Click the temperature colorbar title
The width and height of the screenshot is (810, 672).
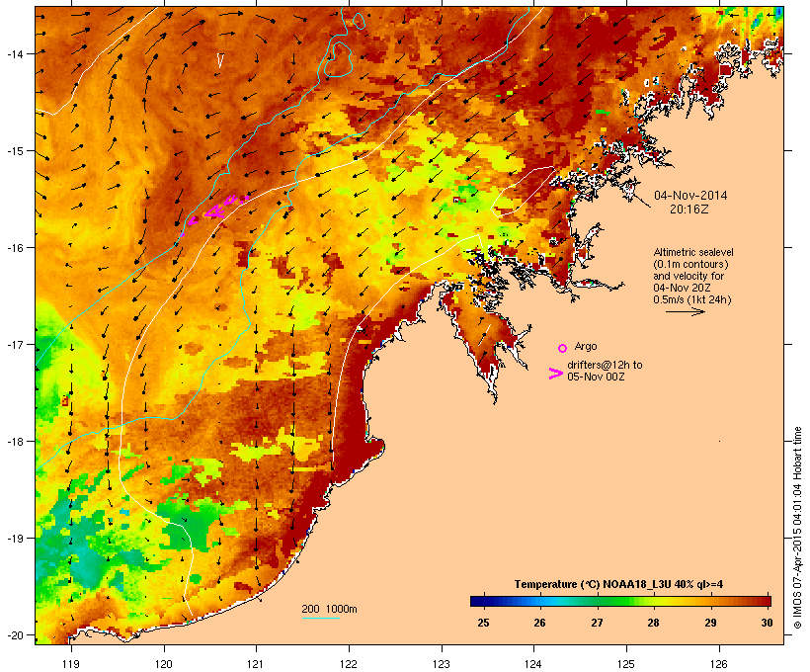(x=618, y=584)
